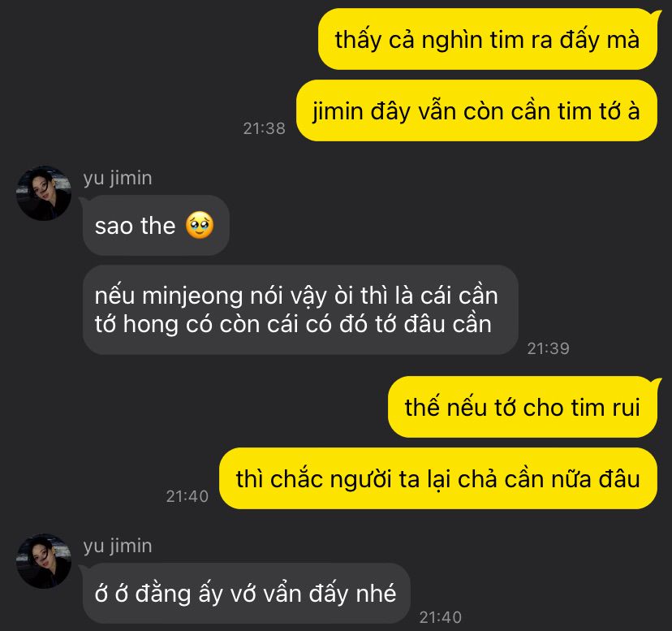Tap the 'thế nếu tớ cho tim rui' bubble
This screenshot has width=672, height=631.
523,407
